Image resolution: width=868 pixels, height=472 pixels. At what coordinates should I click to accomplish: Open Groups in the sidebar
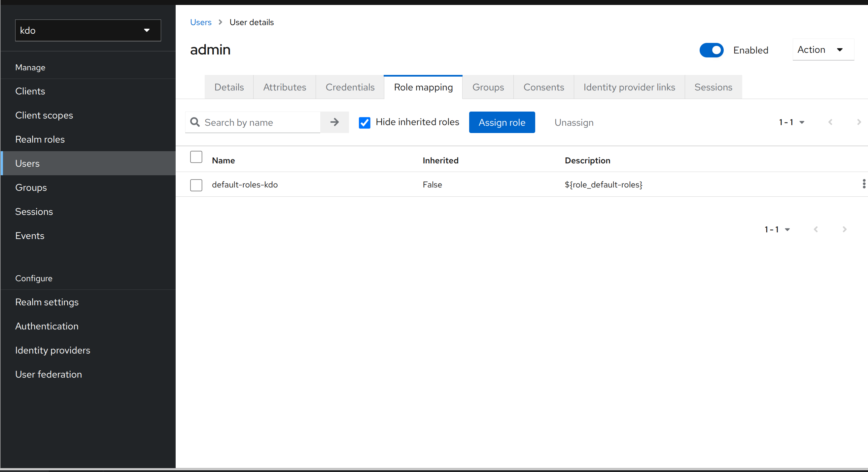coord(88,187)
